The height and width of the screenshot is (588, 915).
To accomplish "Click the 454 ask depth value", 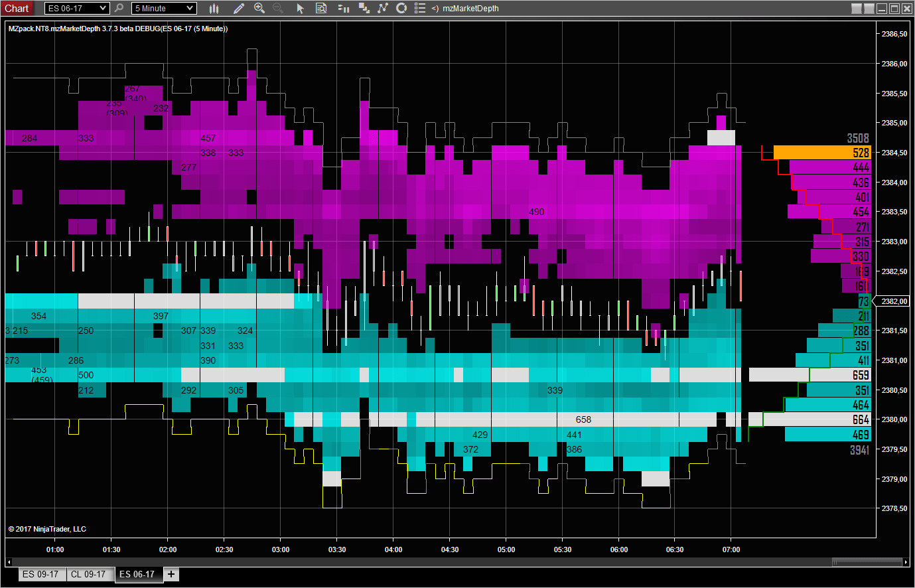I will [861, 212].
